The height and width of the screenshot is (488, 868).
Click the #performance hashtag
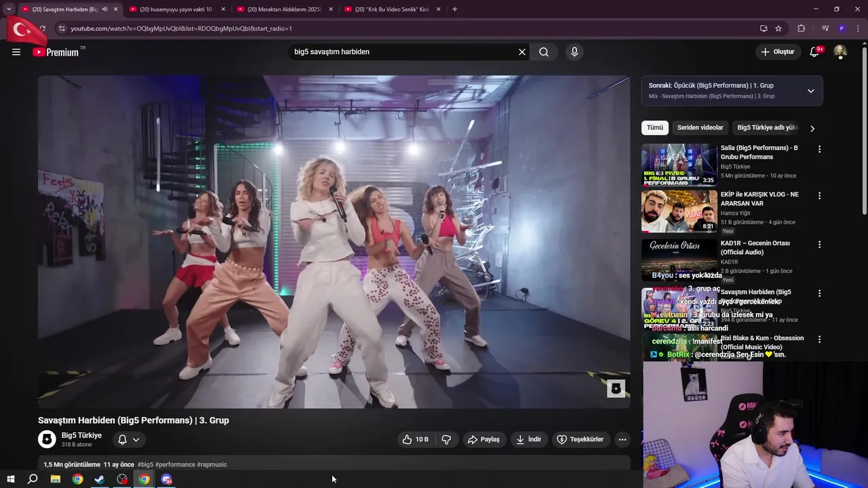click(175, 464)
